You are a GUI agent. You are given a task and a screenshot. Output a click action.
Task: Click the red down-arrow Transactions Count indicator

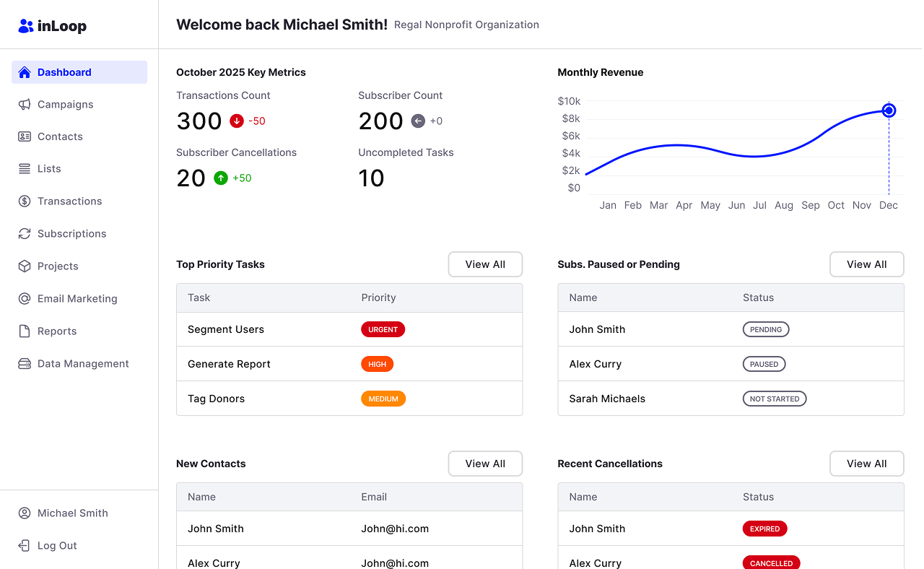[237, 121]
